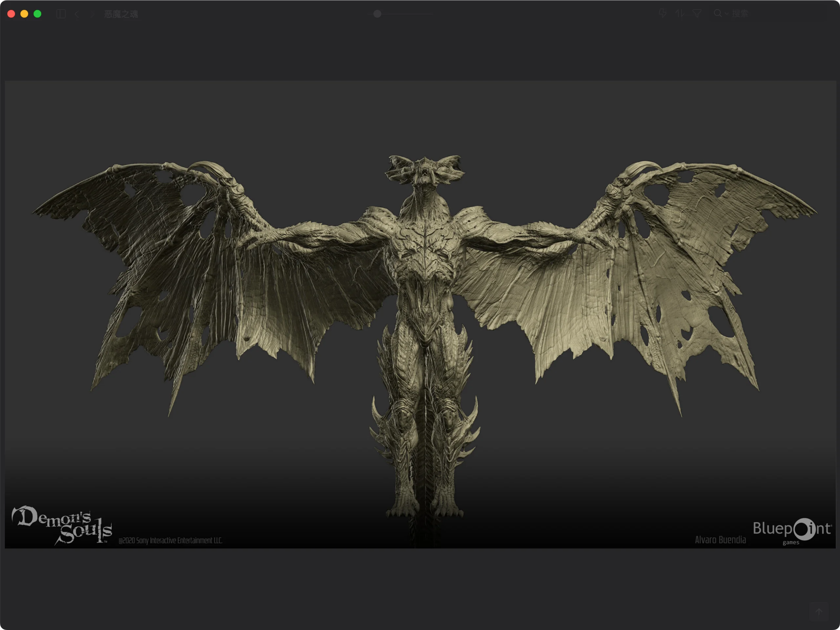This screenshot has height=630, width=840.
Task: Click the scroll-to-top arrow button
Action: click(819, 612)
